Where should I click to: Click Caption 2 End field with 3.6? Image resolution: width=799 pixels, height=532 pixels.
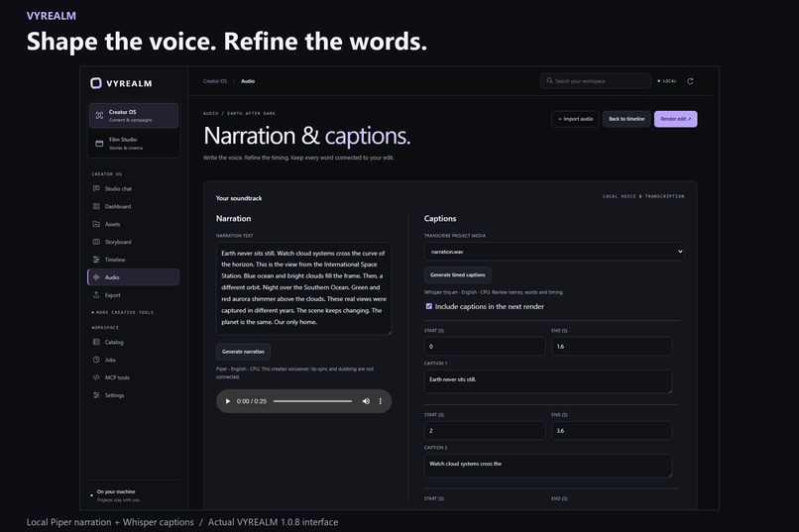[612, 431]
